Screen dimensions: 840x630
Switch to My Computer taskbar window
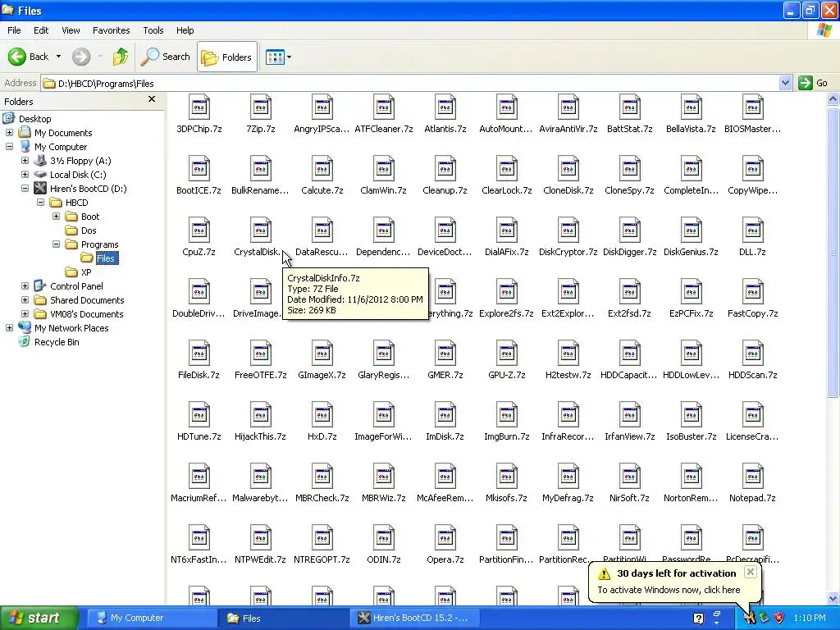pyautogui.click(x=152, y=619)
